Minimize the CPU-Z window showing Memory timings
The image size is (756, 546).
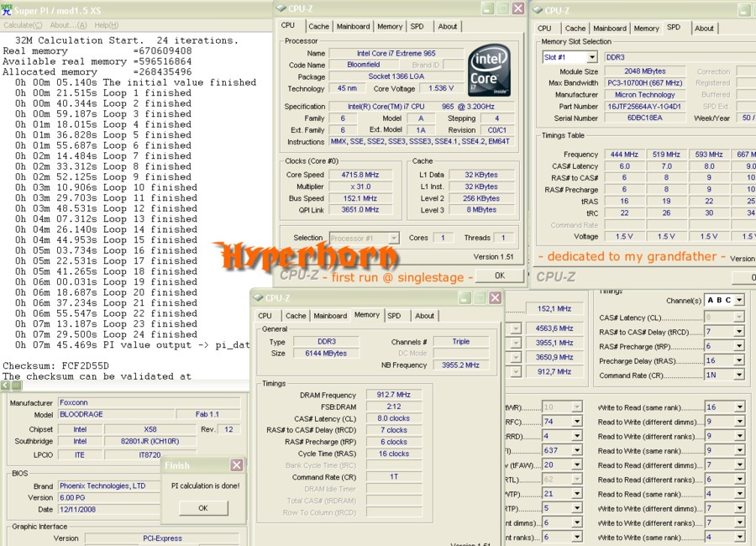click(x=465, y=297)
